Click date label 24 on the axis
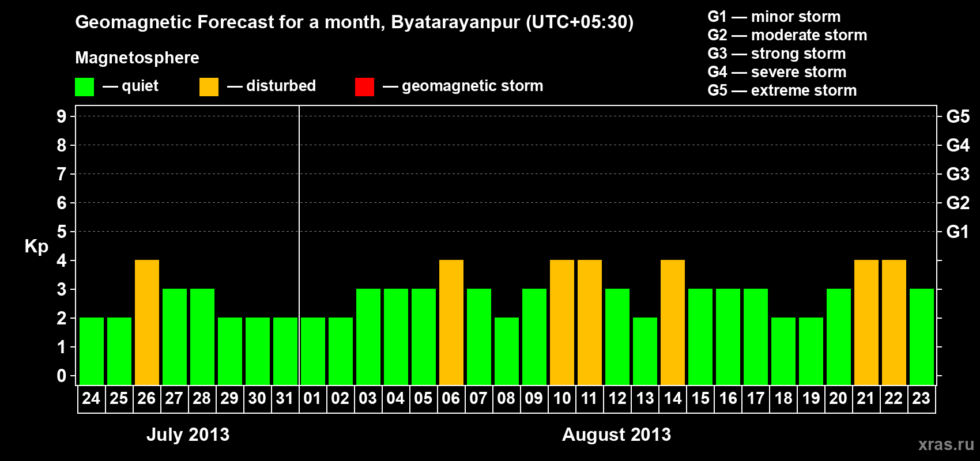 (x=91, y=398)
